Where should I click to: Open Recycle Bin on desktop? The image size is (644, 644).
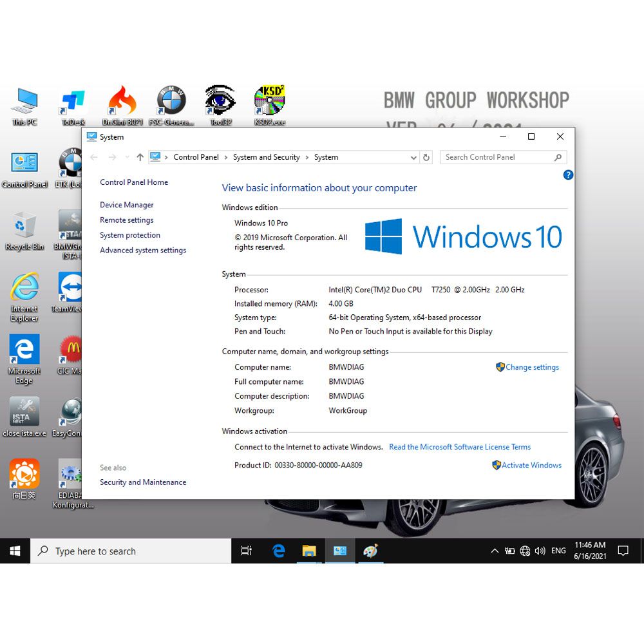(24, 231)
